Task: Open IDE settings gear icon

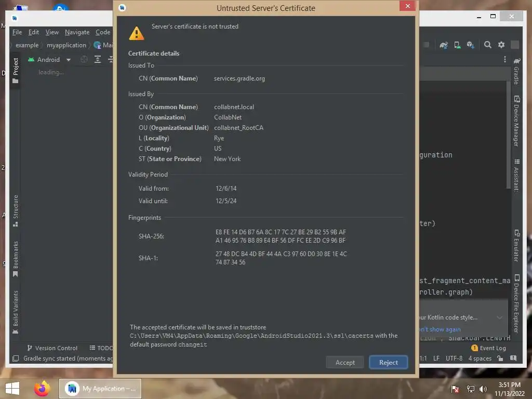Action: (501, 45)
